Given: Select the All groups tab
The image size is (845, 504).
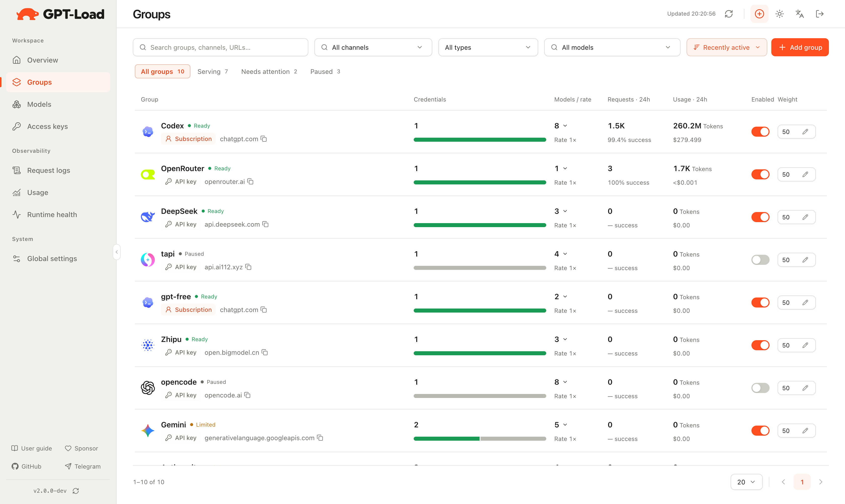Looking at the screenshot, I should pos(162,72).
